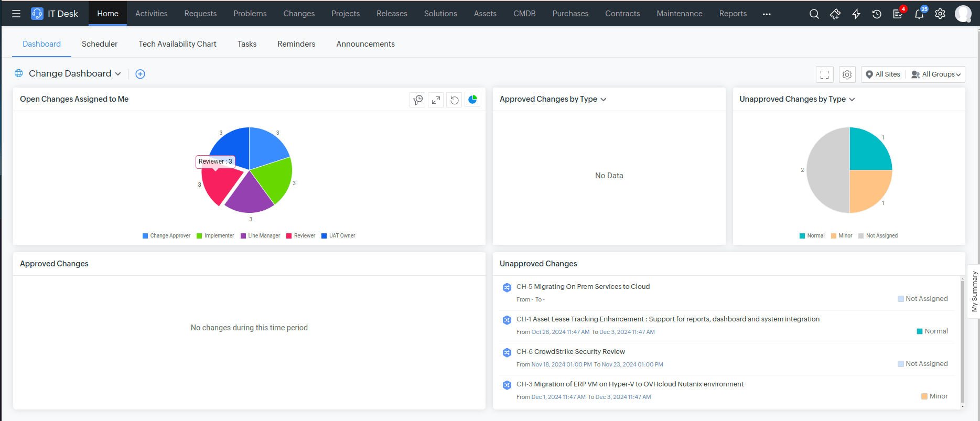Expand the Change Dashboard dropdown

point(75,74)
